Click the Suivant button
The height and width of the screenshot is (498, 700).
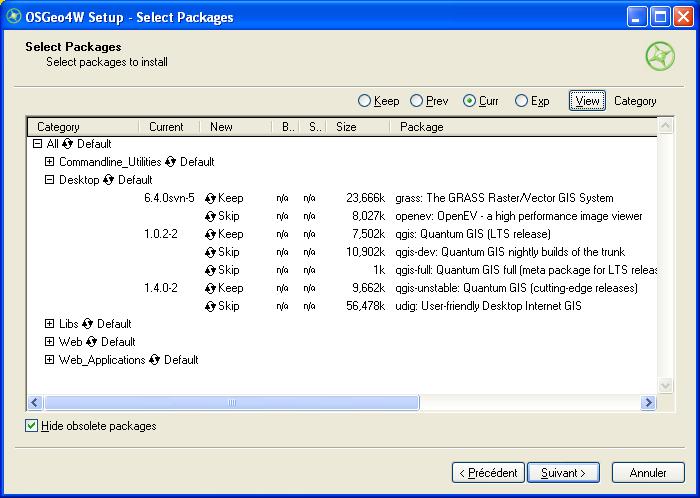(x=563, y=472)
